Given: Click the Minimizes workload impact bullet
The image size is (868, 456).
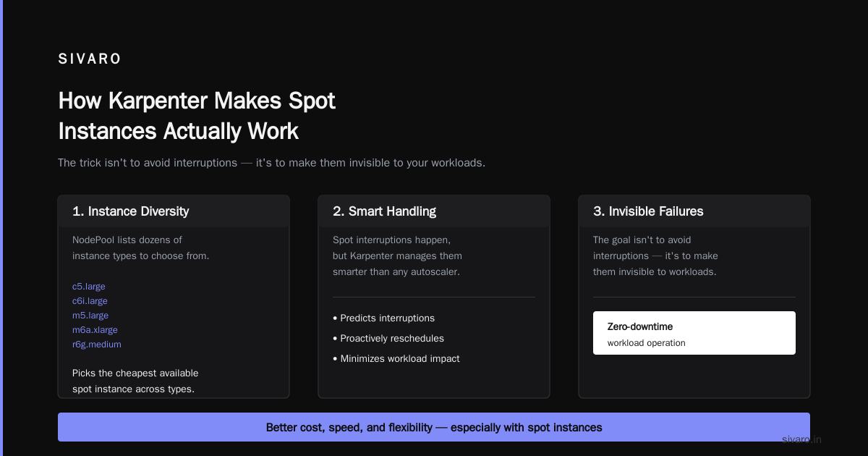Looking at the screenshot, I should [x=396, y=359].
